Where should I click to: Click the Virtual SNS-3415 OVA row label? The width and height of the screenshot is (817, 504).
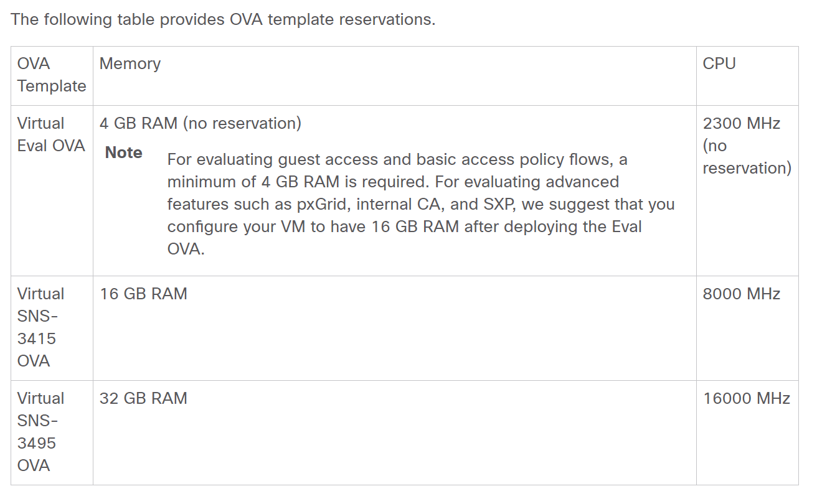click(40, 327)
